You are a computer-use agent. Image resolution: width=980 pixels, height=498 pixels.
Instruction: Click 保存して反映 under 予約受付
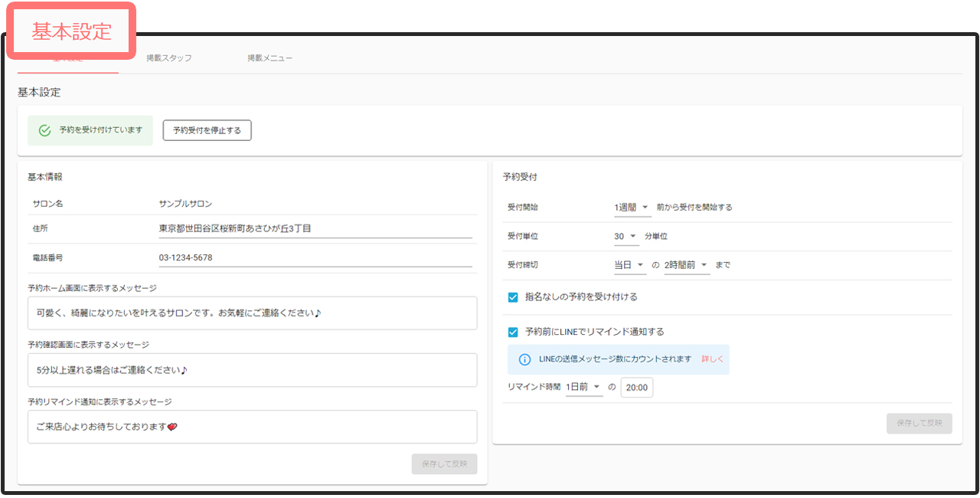tap(919, 424)
